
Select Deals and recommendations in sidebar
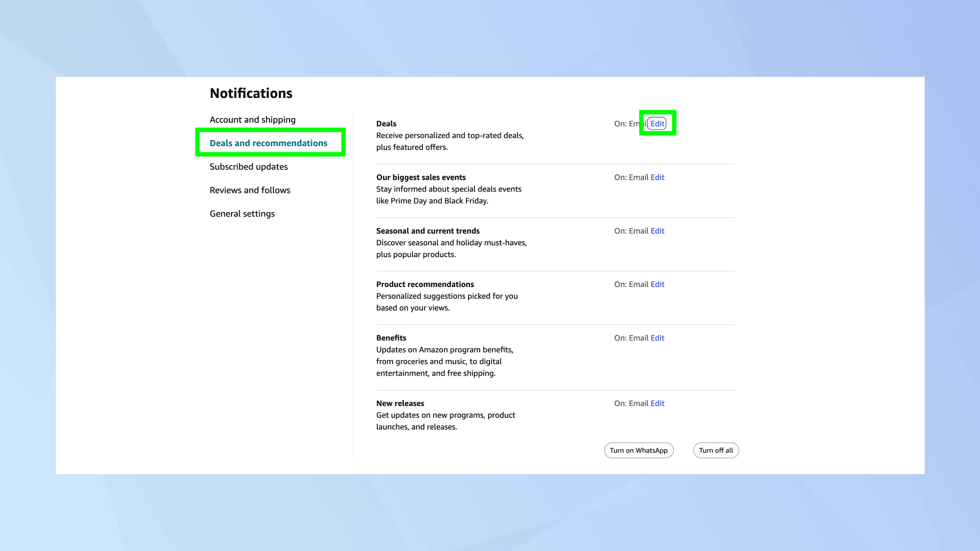click(x=268, y=143)
